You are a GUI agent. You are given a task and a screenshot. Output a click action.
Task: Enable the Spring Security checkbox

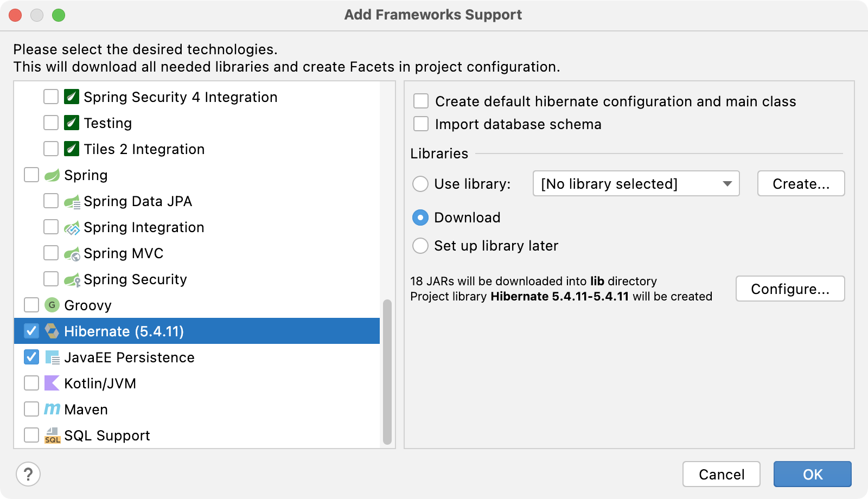(51, 279)
